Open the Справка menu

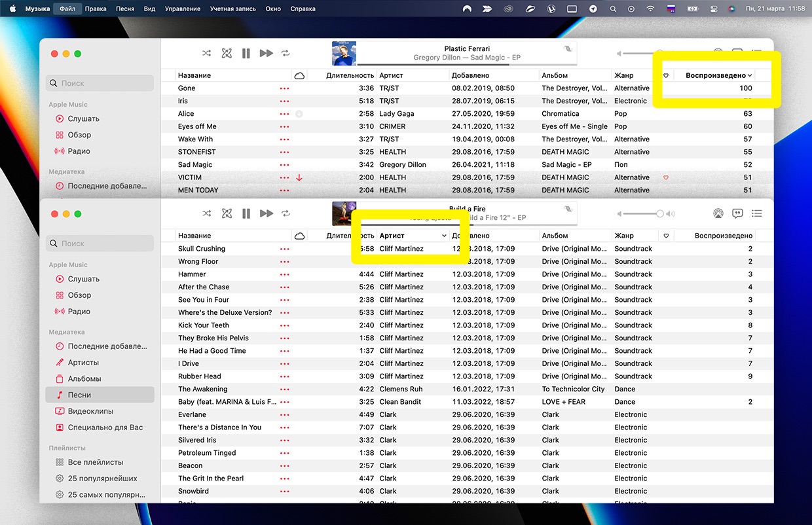pos(303,9)
